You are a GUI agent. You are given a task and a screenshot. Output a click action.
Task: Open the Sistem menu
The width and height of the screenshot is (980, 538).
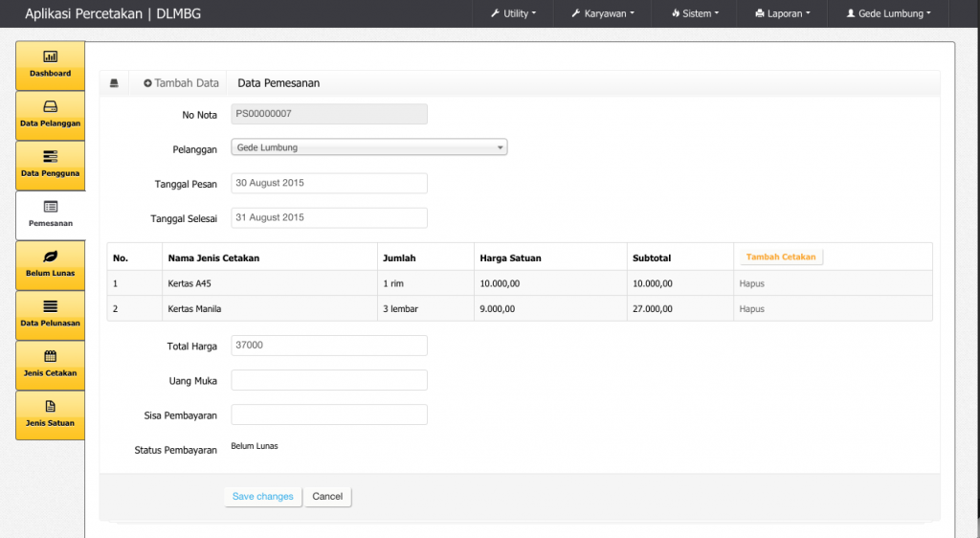[x=695, y=13]
